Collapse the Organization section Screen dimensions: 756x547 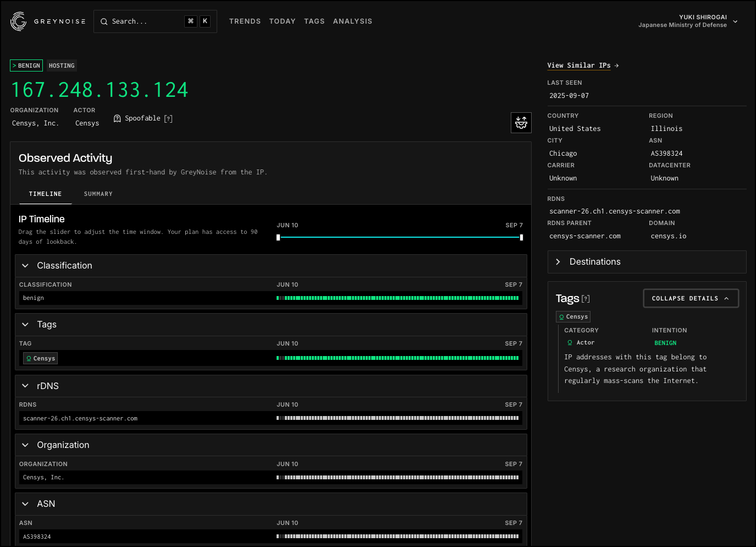coord(25,445)
